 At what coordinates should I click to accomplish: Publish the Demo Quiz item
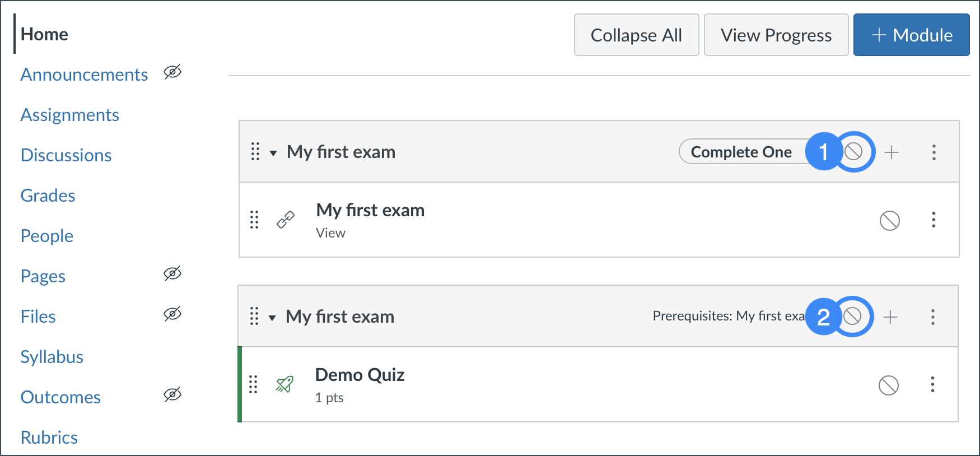coord(889,385)
